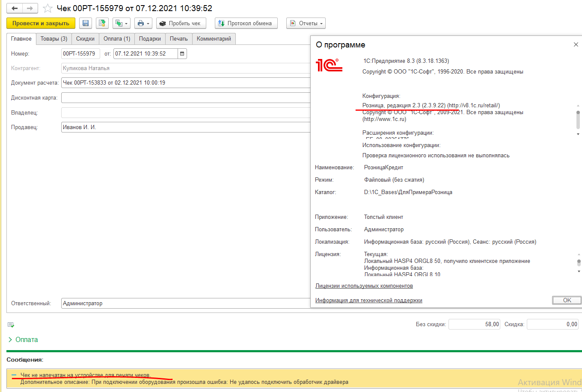Click the Документ расчета field
Image resolution: width=582 pixels, height=392 pixels.
(x=186, y=83)
